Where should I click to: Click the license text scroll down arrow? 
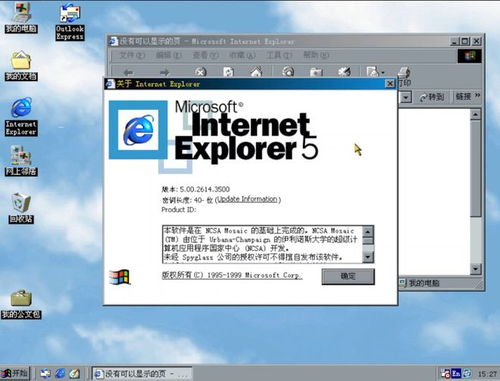tap(368, 256)
